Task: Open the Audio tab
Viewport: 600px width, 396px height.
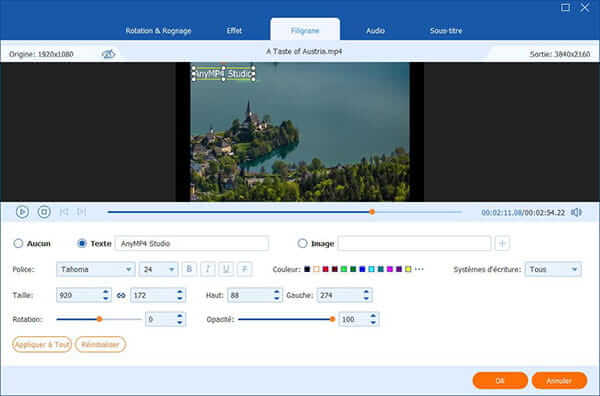Action: click(375, 31)
